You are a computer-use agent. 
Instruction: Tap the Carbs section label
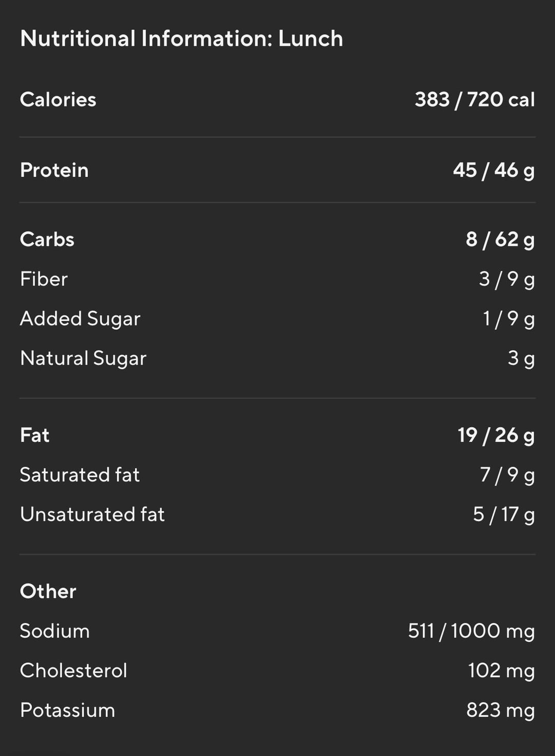[47, 239]
